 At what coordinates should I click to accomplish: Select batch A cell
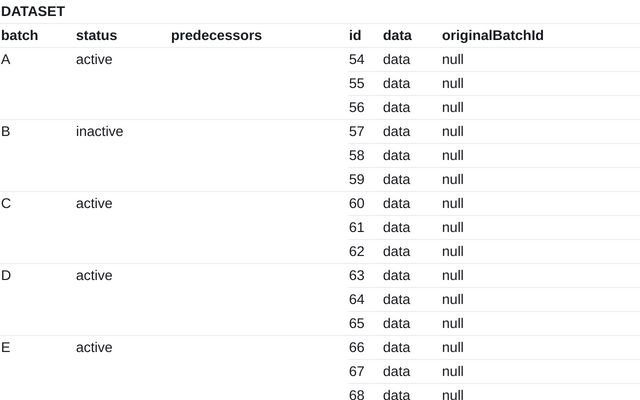[x=6, y=59]
